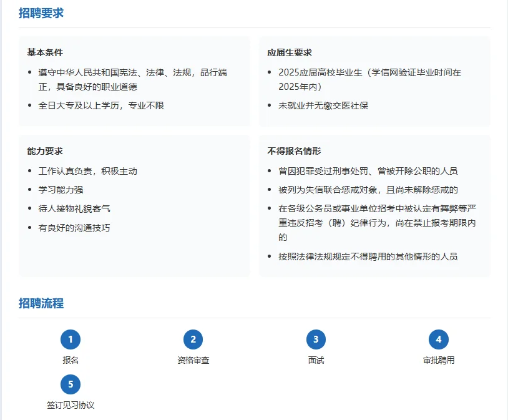The height and width of the screenshot is (420, 508).
Task: Open the 能力要求 card heading
Action: pos(44,151)
